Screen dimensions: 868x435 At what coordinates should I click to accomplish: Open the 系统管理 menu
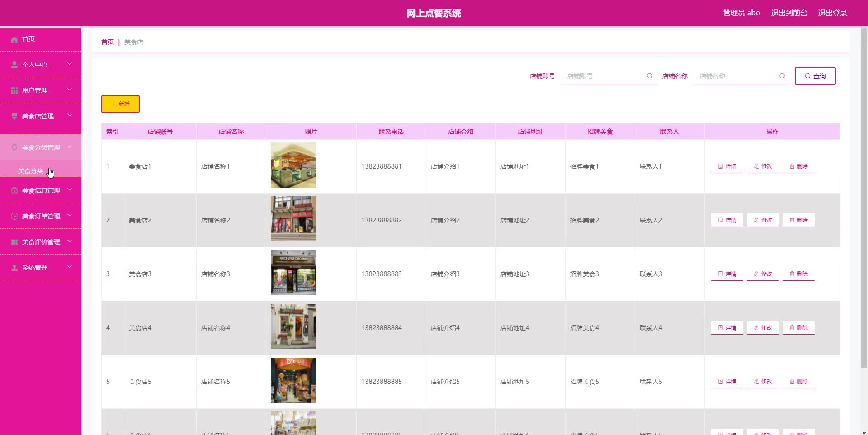tap(41, 268)
